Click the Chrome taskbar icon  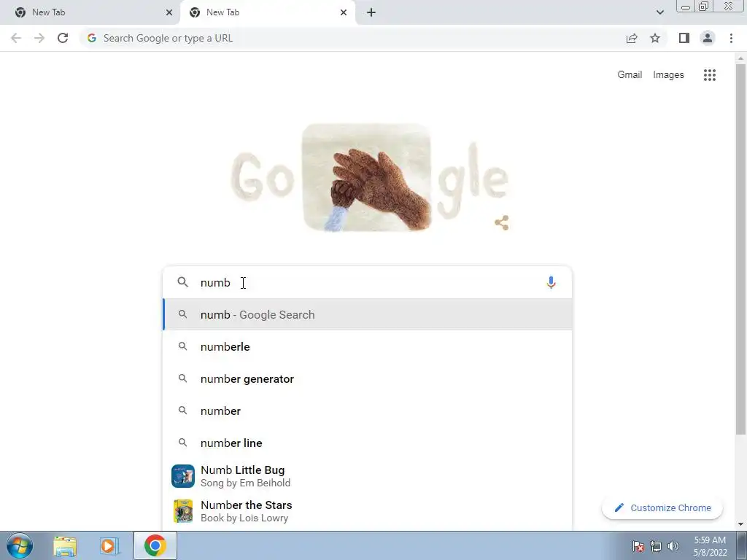click(155, 545)
